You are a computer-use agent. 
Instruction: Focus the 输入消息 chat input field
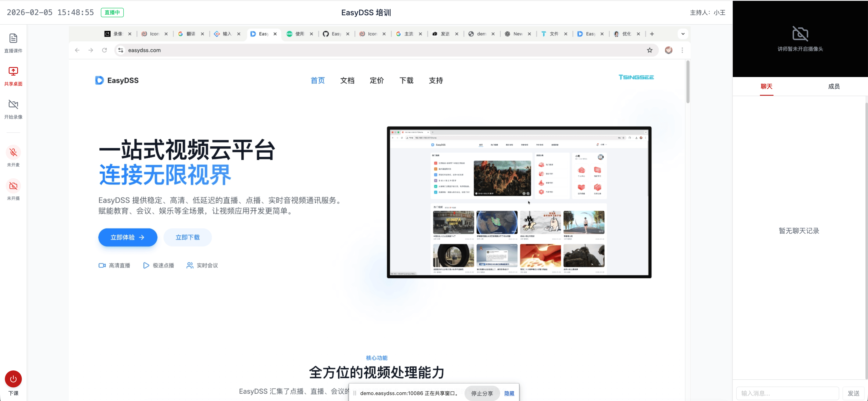[787, 393]
